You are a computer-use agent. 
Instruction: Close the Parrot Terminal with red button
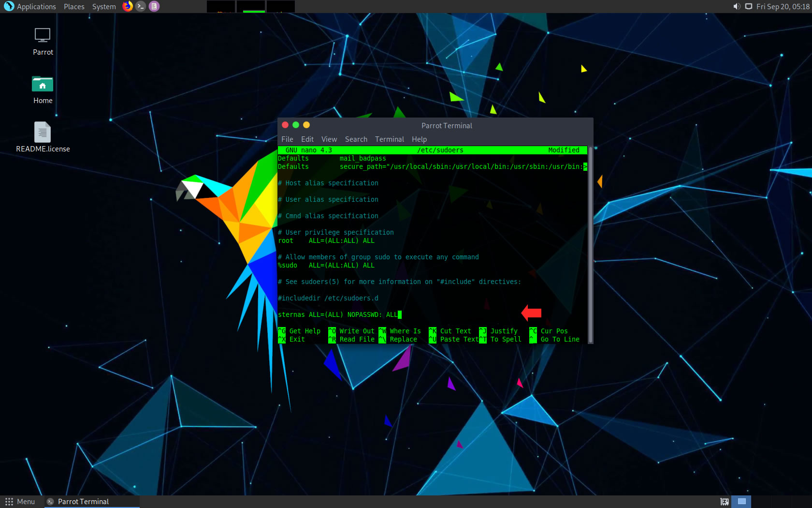click(x=285, y=125)
